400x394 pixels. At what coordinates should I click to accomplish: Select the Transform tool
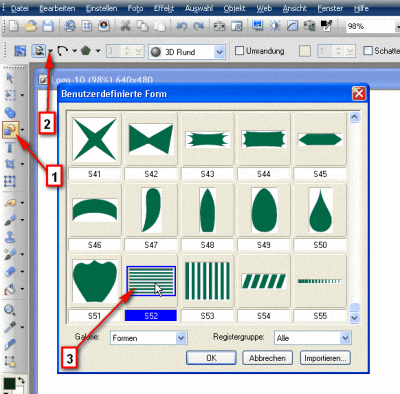[x=10, y=181]
